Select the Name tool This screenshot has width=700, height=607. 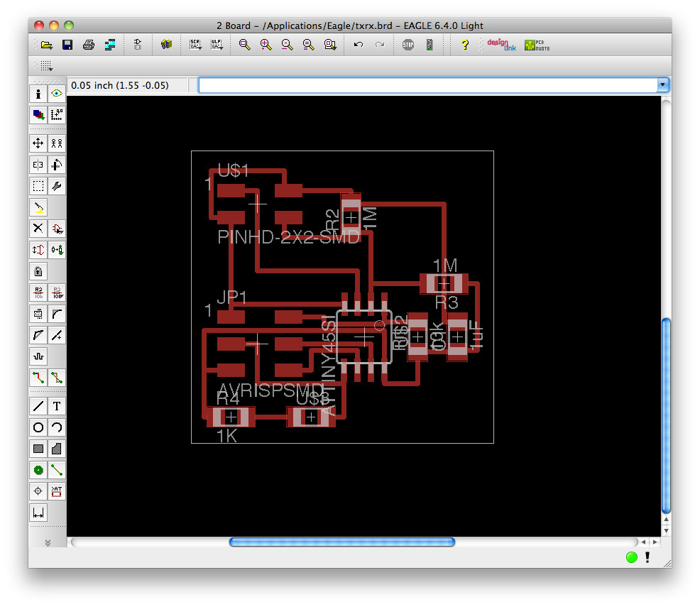click(x=38, y=292)
